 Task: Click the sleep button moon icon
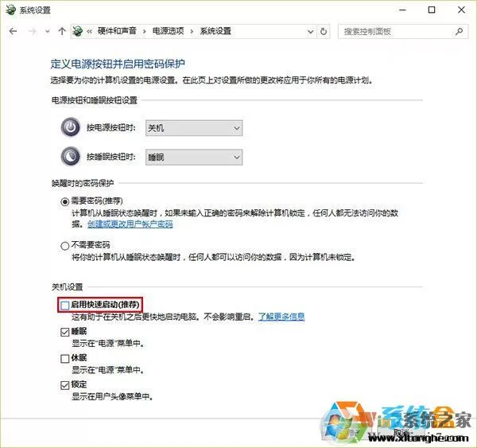[71, 157]
